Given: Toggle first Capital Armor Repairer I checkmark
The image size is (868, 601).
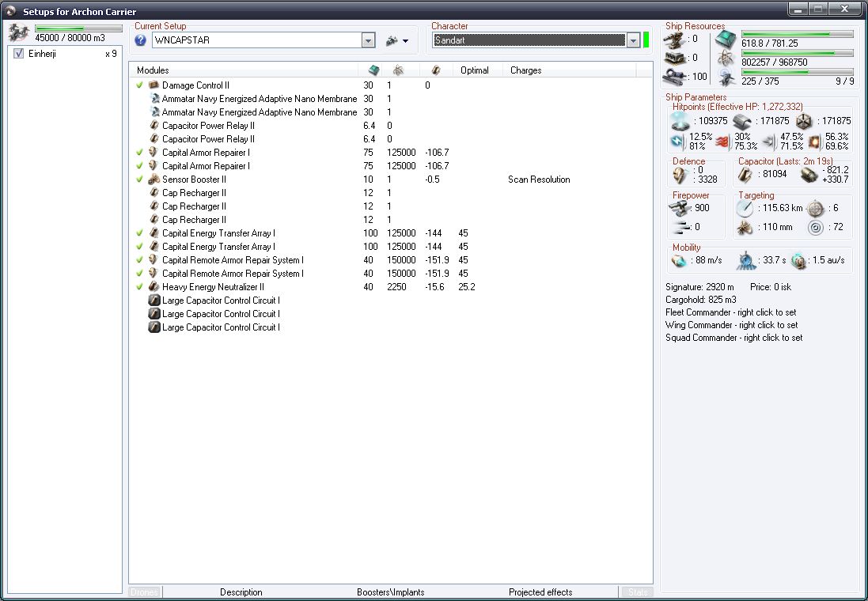Looking at the screenshot, I should point(139,152).
